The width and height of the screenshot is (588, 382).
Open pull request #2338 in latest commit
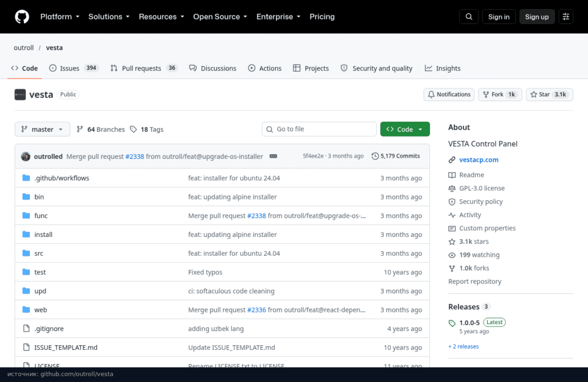pyautogui.click(x=134, y=156)
